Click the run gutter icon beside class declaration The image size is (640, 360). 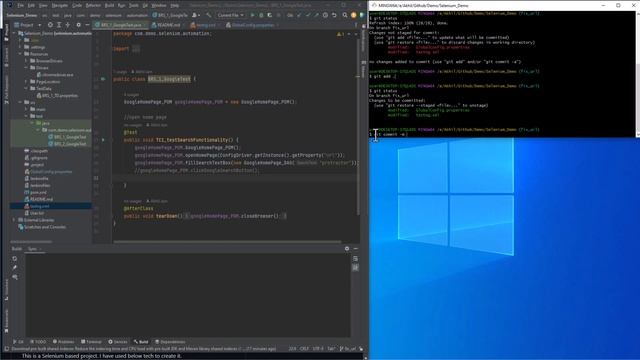tap(103, 79)
